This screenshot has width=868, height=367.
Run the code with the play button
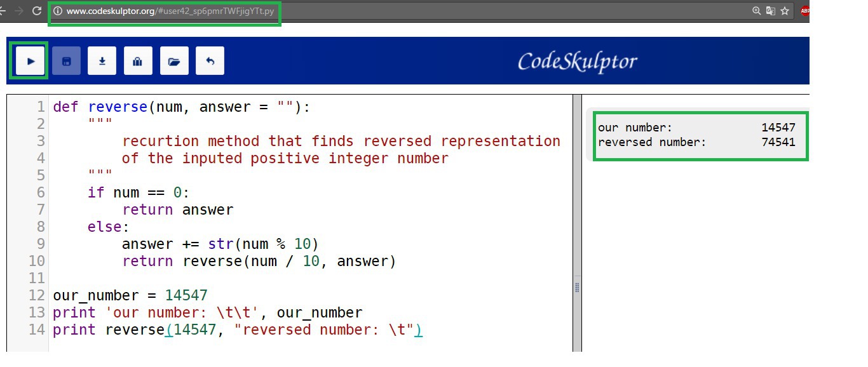click(x=31, y=61)
